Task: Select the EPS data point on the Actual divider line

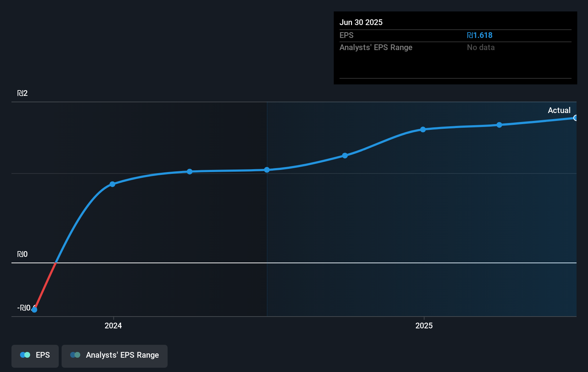Action: tap(267, 170)
